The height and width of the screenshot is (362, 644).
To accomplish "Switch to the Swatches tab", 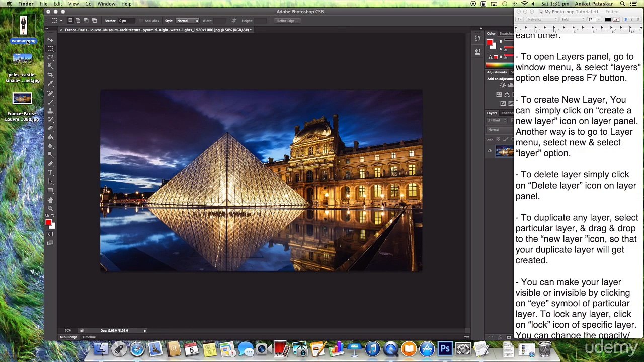I will coord(506,34).
